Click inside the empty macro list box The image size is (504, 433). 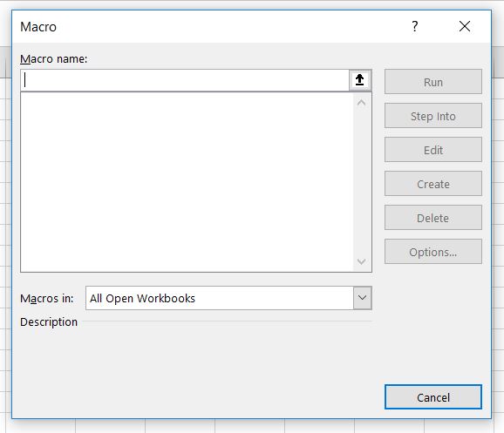pos(187,182)
